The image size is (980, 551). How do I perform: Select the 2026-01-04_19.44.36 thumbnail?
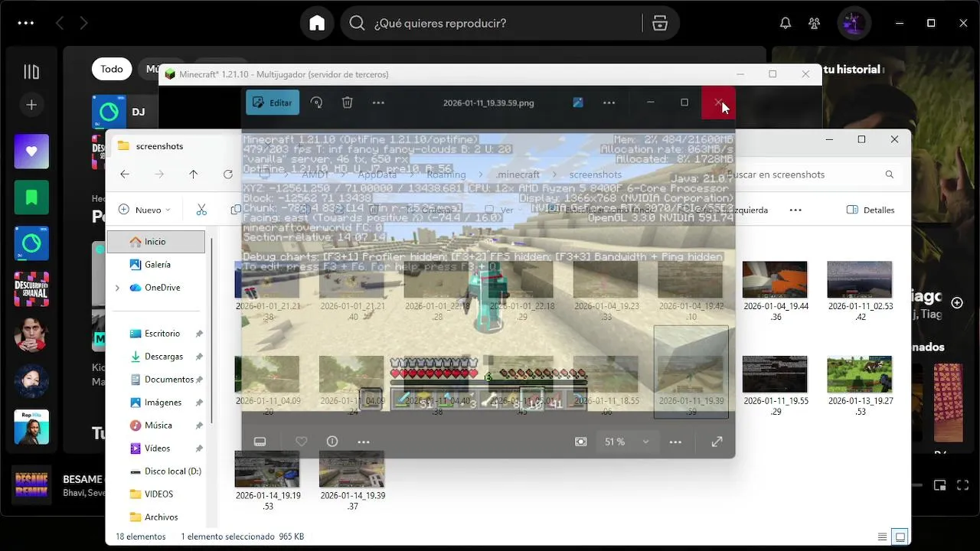point(775,279)
